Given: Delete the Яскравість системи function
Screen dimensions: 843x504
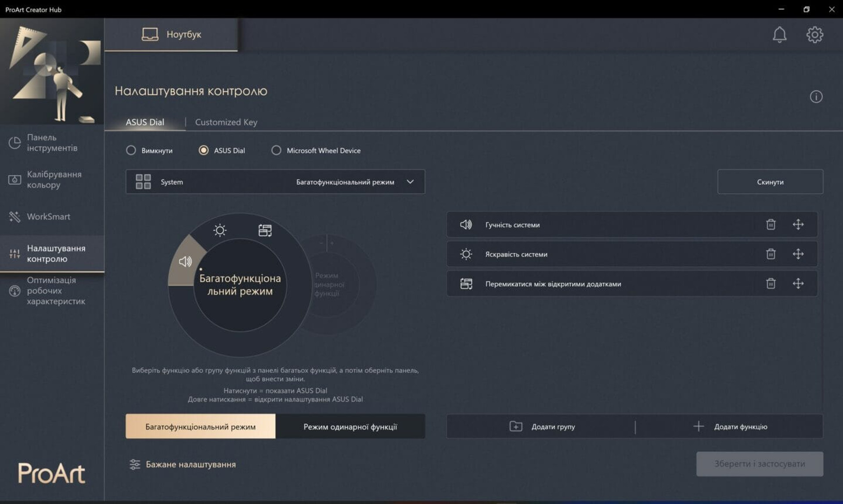Looking at the screenshot, I should pos(771,254).
